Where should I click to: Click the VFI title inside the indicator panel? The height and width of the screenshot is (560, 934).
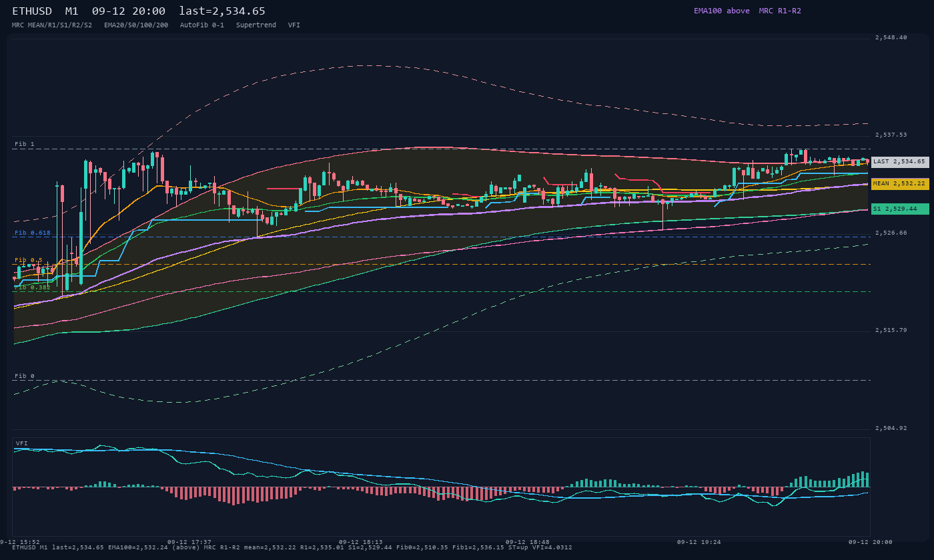(x=22, y=444)
